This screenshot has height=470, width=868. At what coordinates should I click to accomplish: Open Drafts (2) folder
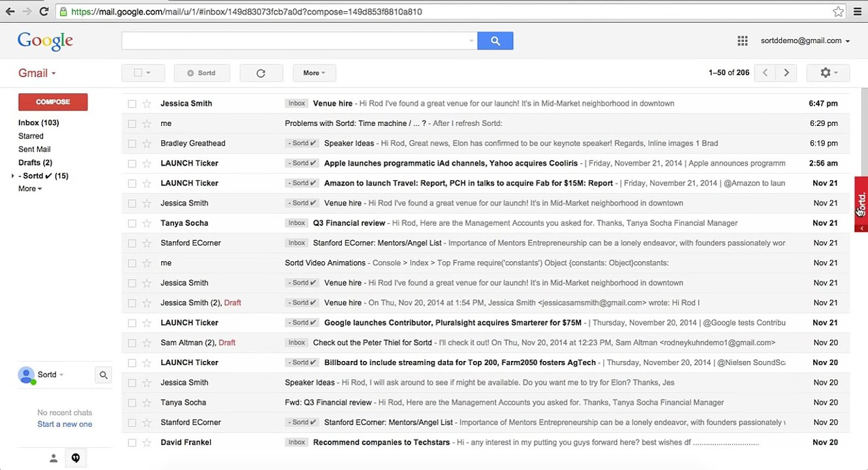click(35, 163)
